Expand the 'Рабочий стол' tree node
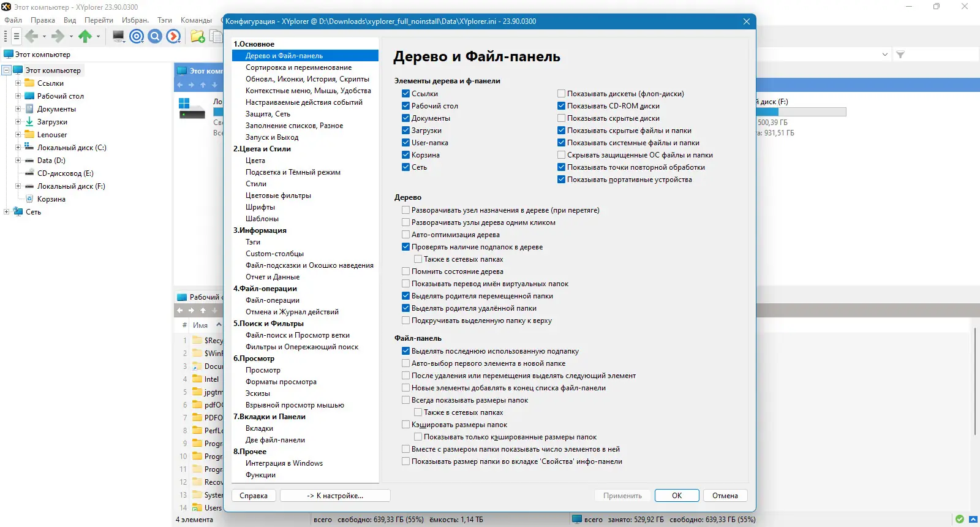 18,96
